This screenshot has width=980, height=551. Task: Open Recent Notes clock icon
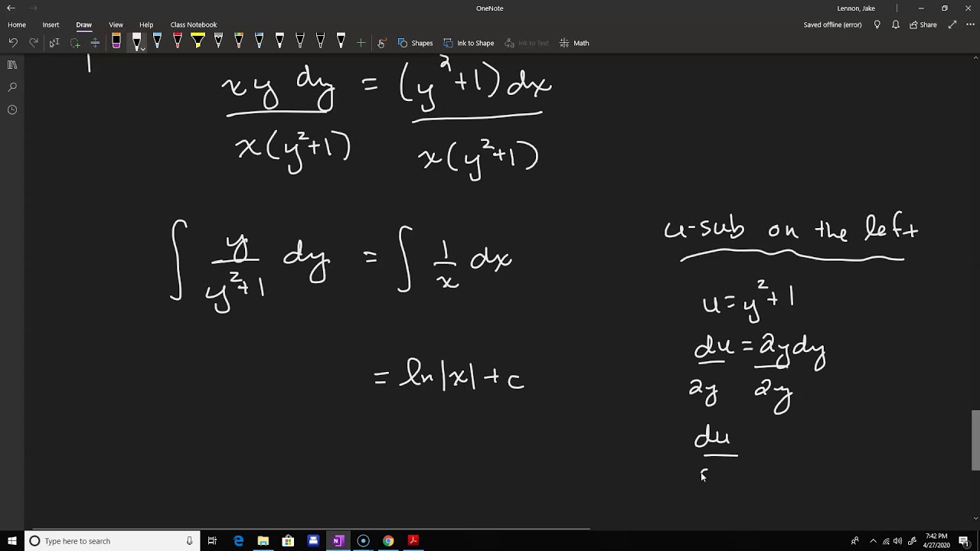12,109
